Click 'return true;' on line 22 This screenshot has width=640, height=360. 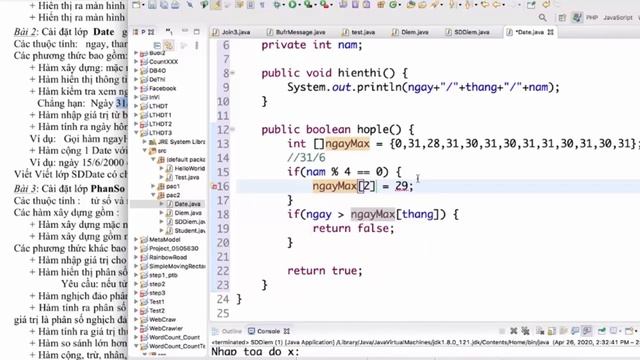[x=325, y=271]
